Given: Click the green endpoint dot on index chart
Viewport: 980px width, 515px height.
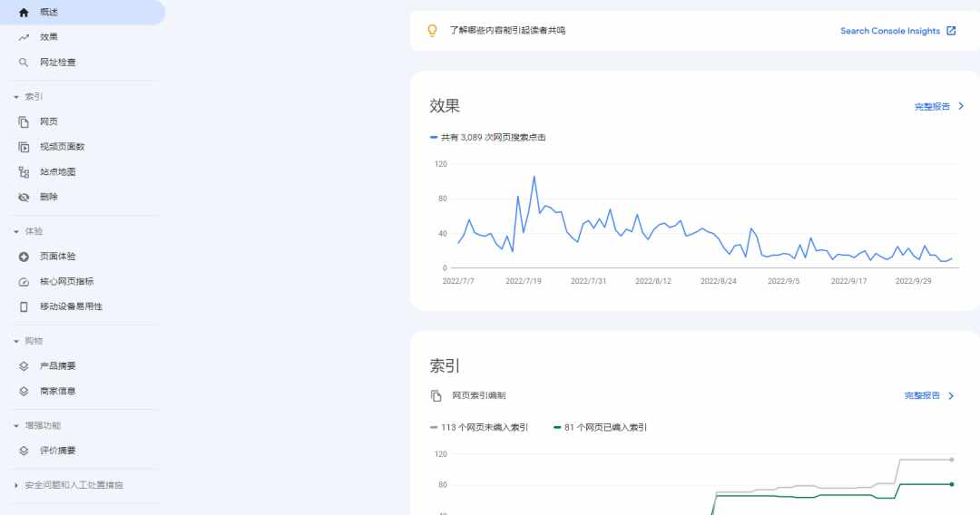Looking at the screenshot, I should (952, 484).
